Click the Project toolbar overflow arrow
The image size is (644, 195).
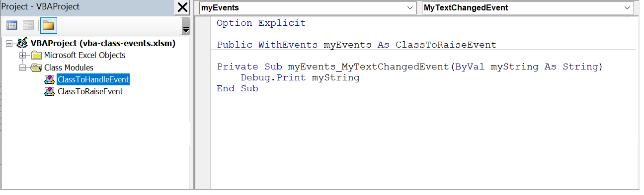coord(186,30)
